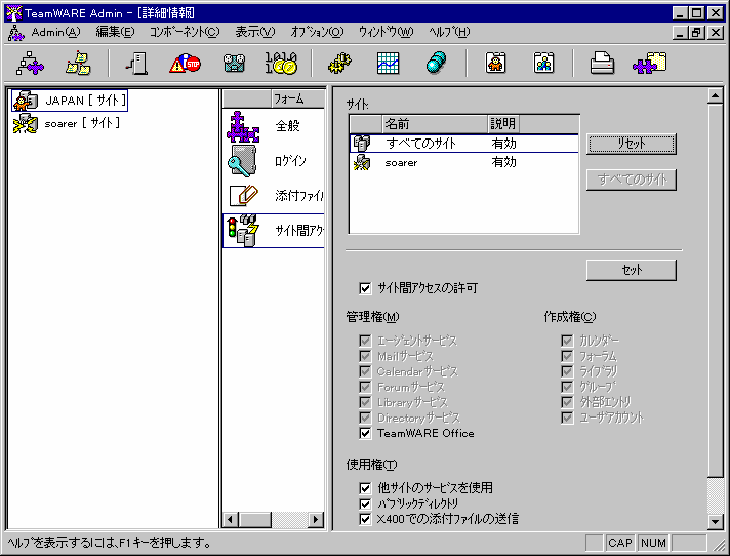Toggle サイト間アクセスの許可 checkbox
This screenshot has width=730, height=556.
tap(365, 288)
